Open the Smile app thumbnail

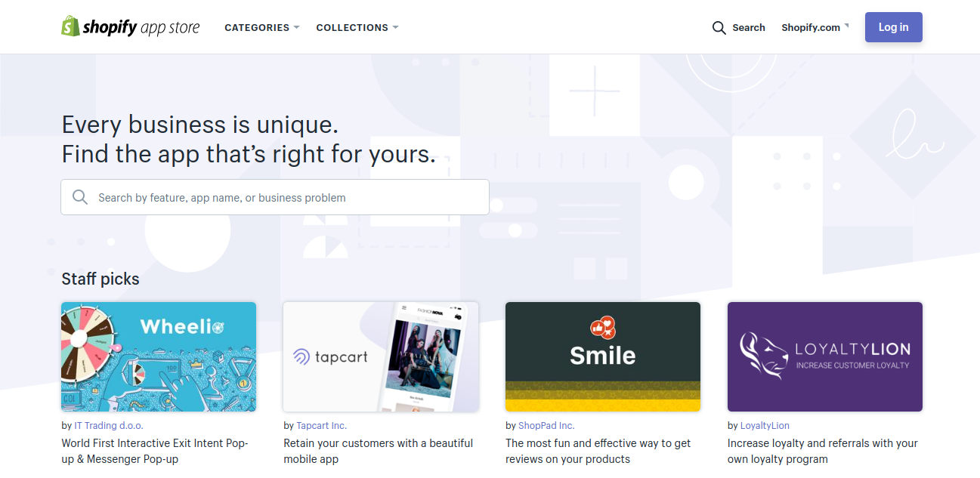click(603, 356)
